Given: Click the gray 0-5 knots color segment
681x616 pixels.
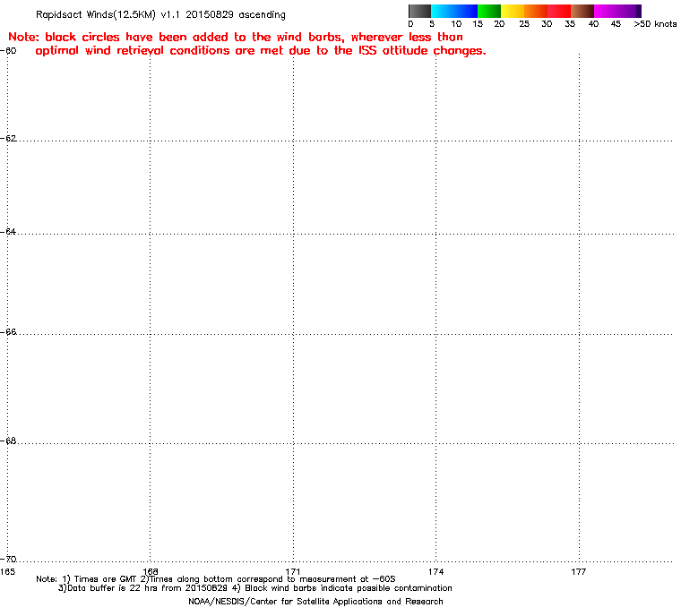Looking at the screenshot, I should 420,11.
